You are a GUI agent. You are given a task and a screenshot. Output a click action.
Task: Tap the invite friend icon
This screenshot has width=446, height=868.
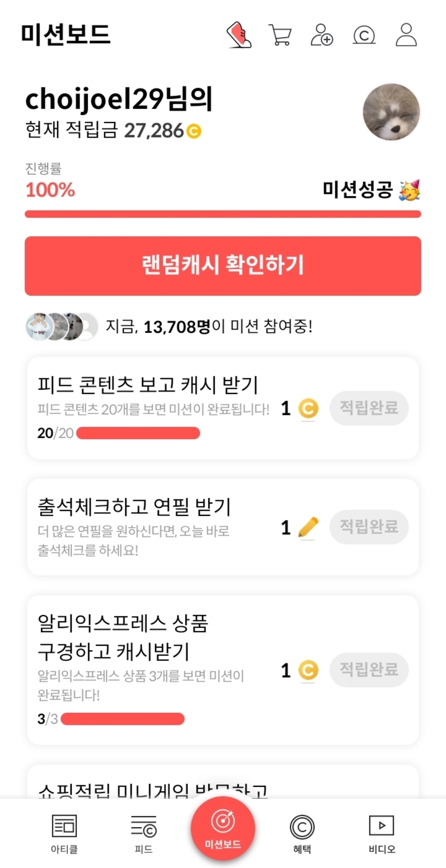[x=322, y=35]
